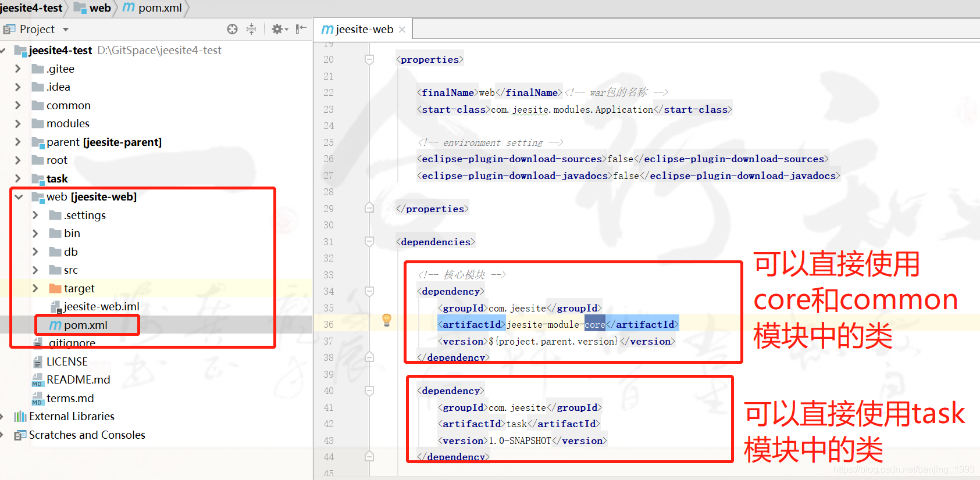Select jeesite-web.iml file
Viewport: 980px width, 480px height.
coord(101,306)
